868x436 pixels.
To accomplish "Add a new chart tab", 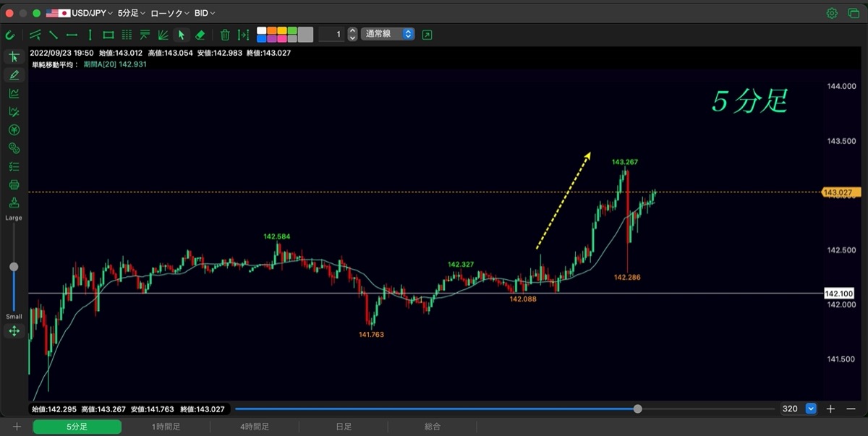I will click(17, 427).
